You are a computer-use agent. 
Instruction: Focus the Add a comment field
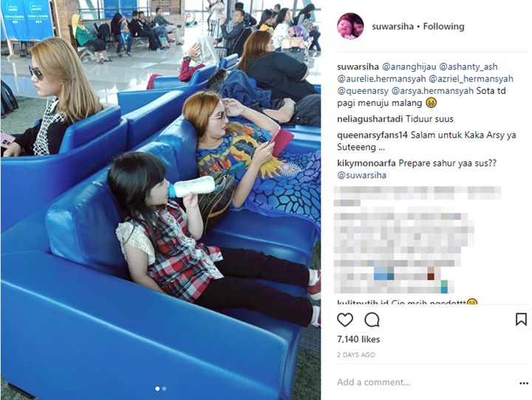pos(426,382)
